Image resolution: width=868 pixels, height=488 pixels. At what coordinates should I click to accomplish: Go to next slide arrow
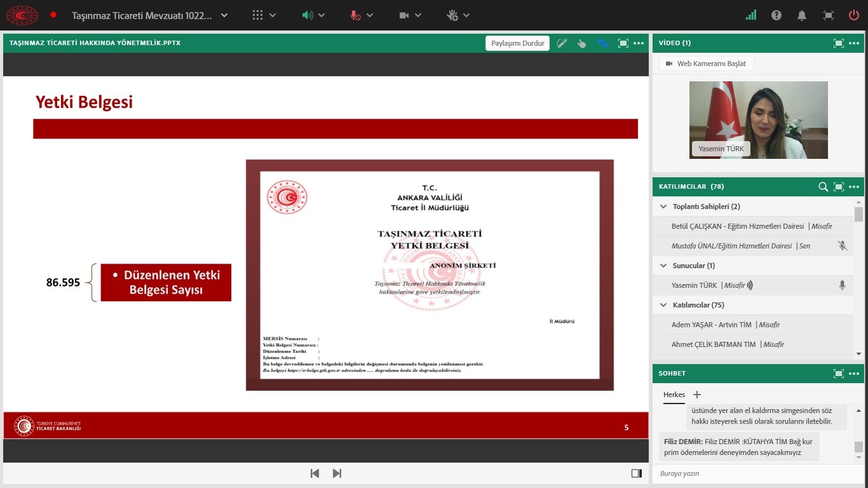(x=337, y=473)
